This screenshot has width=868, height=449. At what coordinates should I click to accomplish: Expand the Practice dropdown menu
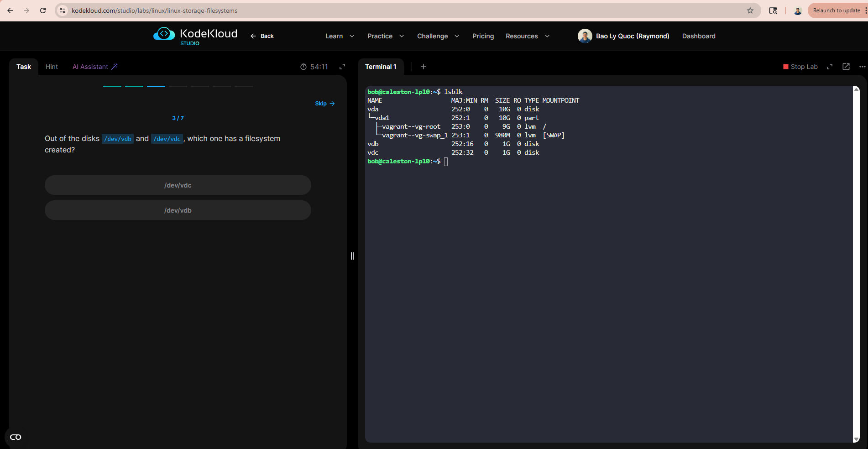[386, 36]
